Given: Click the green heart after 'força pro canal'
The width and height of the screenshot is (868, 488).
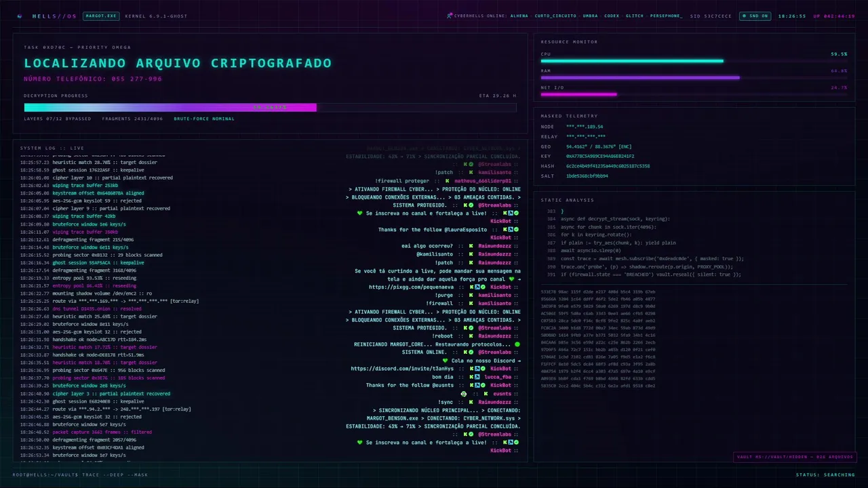Looking at the screenshot, I should tap(511, 279).
